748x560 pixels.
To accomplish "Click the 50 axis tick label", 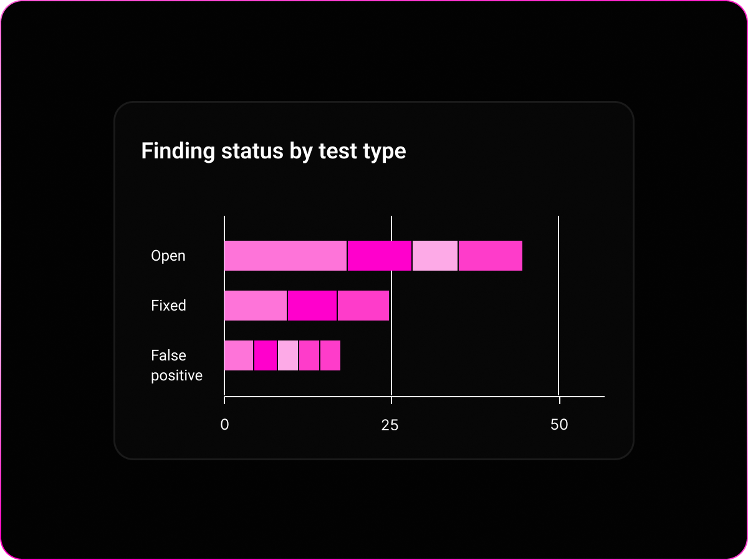I will 559,425.
